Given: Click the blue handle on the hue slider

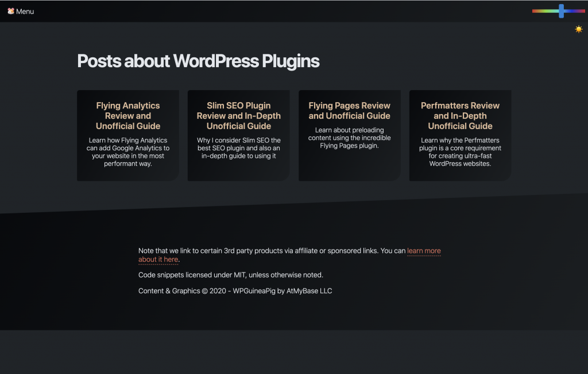Looking at the screenshot, I should point(561,11).
